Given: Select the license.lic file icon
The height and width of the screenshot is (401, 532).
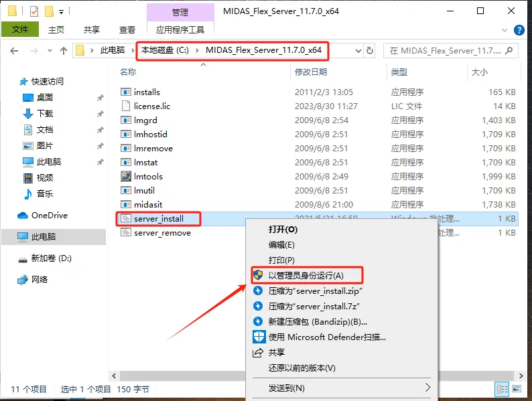Looking at the screenshot, I should pos(126,106).
